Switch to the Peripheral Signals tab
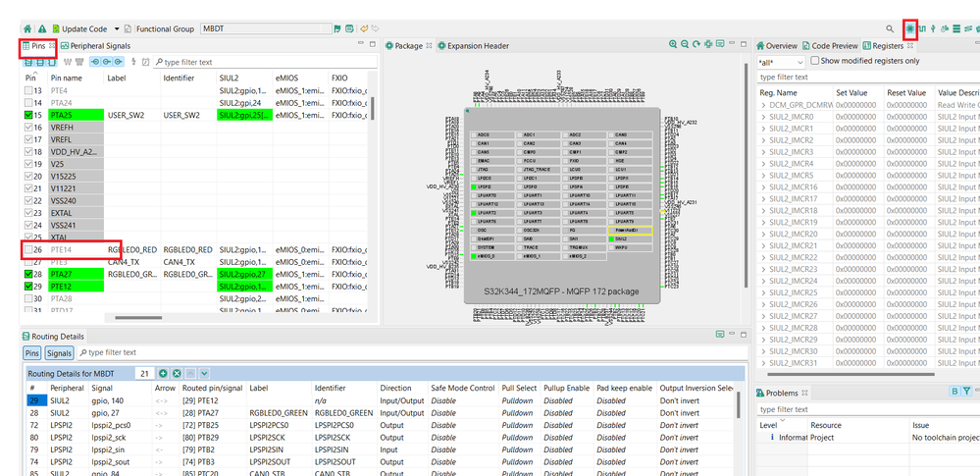The width and height of the screenshot is (980, 476). 95,46
